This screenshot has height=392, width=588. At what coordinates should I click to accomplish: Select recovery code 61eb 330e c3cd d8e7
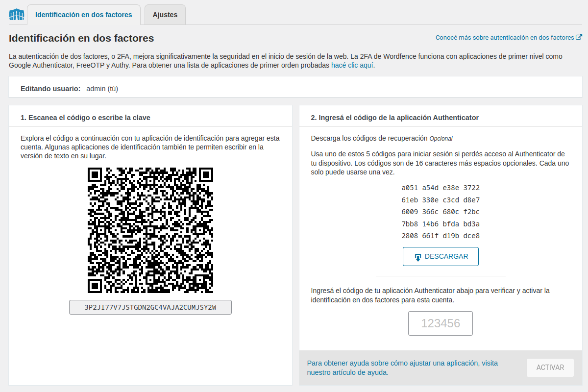441,200
